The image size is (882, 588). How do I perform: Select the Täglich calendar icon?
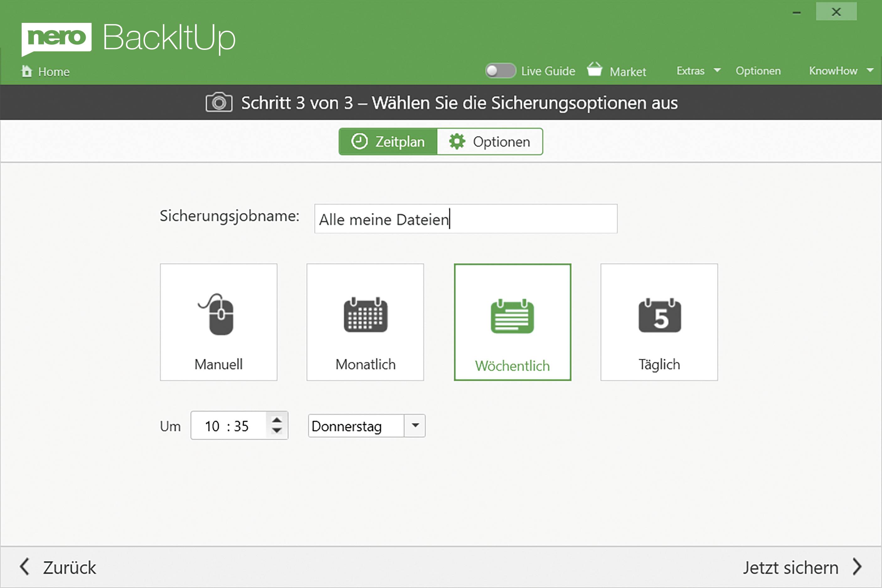click(660, 315)
